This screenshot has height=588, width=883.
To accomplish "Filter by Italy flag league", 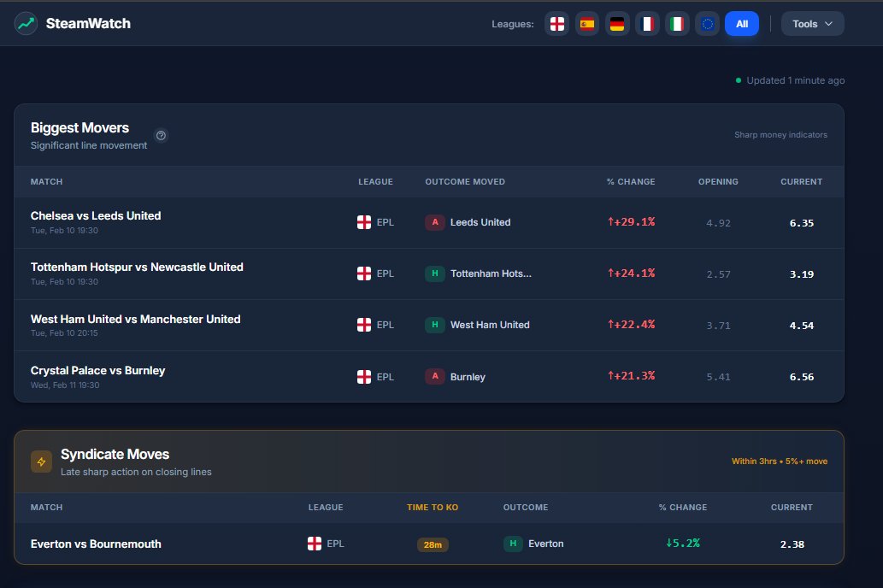I will (677, 24).
